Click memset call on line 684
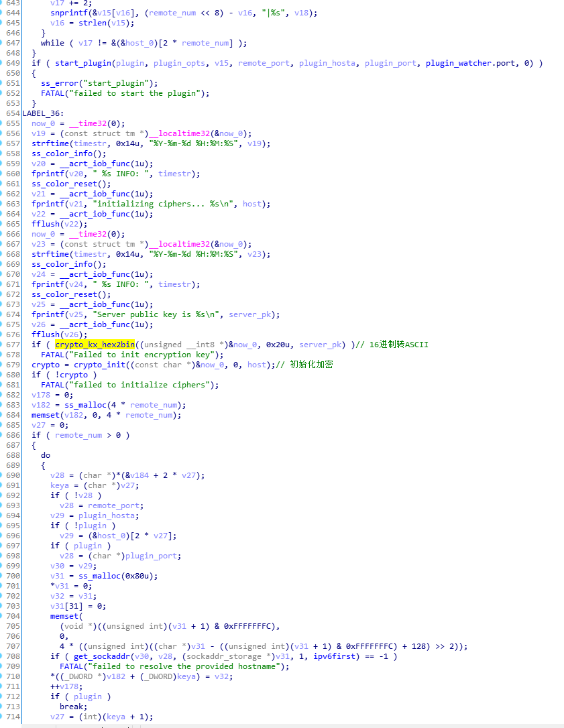The image size is (564, 728). pos(46,415)
